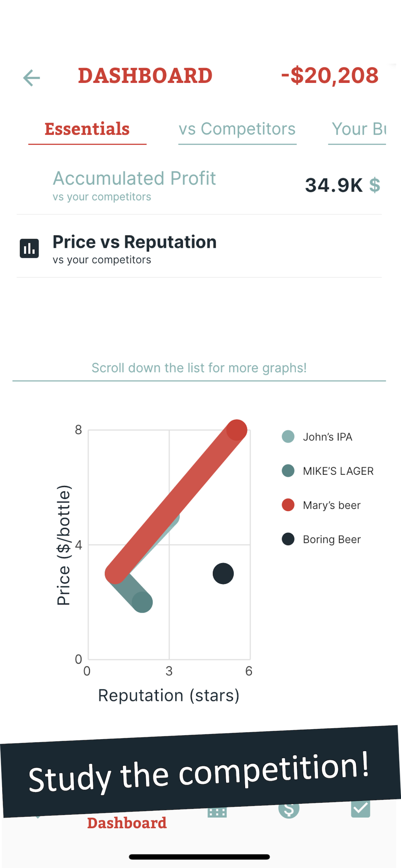Screen dimensions: 401x868
Task: Toggle Mary's beer series in legend
Action: coord(288,505)
